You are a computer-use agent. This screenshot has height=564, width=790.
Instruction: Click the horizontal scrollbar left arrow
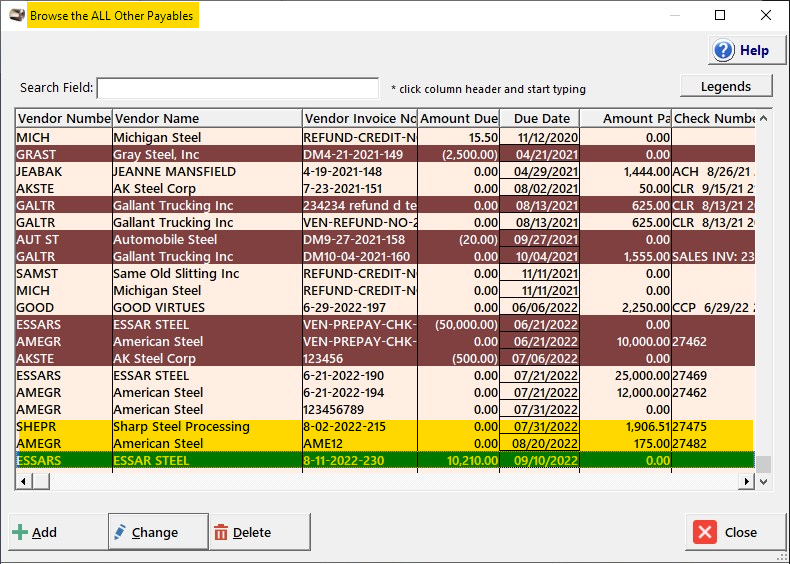click(23, 481)
